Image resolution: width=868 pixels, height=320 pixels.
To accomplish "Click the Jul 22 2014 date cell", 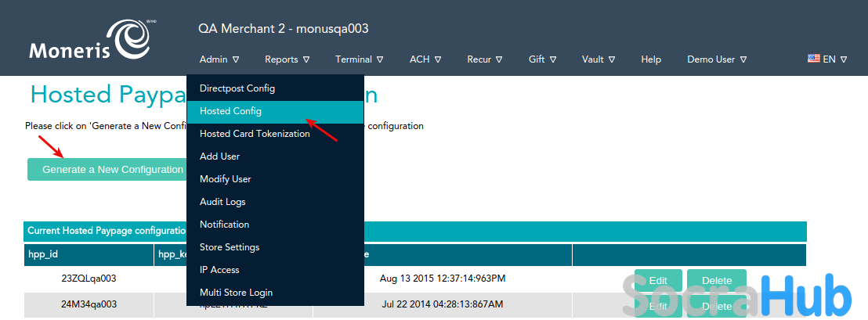I will [x=443, y=304].
